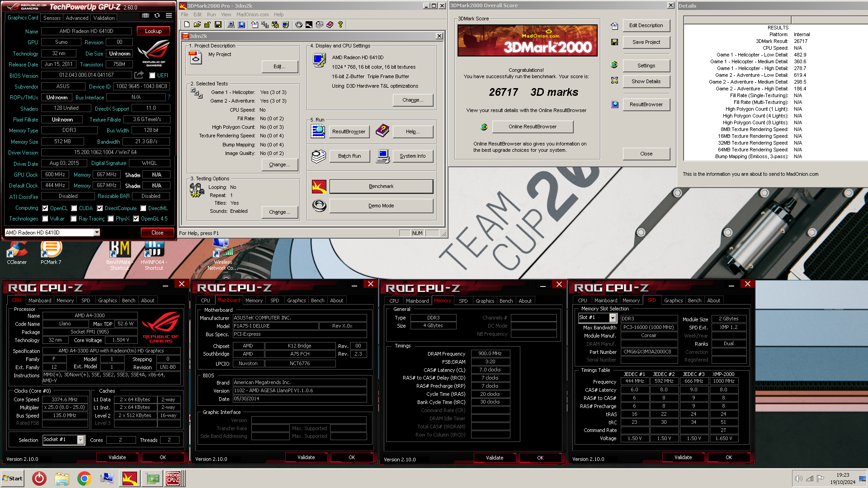The height and width of the screenshot is (488, 868).
Task: Click the save disk icon beside Save Project
Action: click(614, 42)
